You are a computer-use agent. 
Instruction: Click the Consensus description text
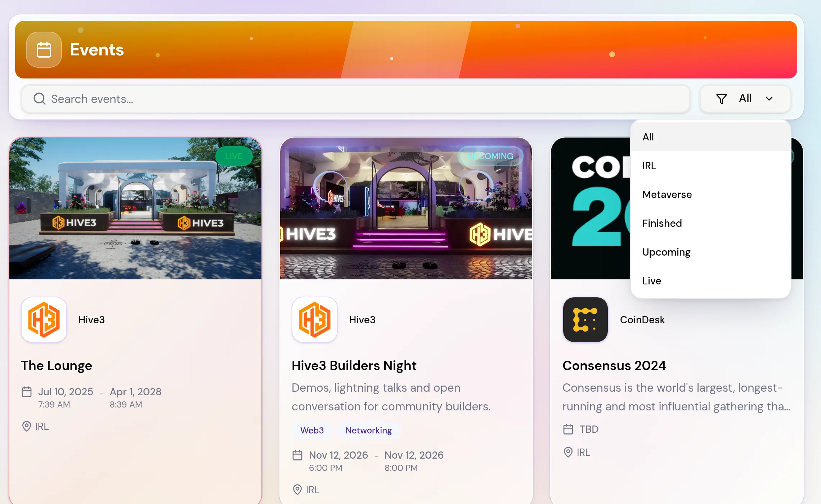(x=676, y=397)
